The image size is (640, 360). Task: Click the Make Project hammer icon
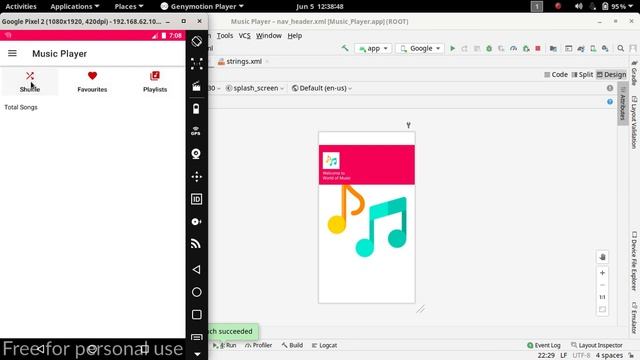tap(345, 48)
